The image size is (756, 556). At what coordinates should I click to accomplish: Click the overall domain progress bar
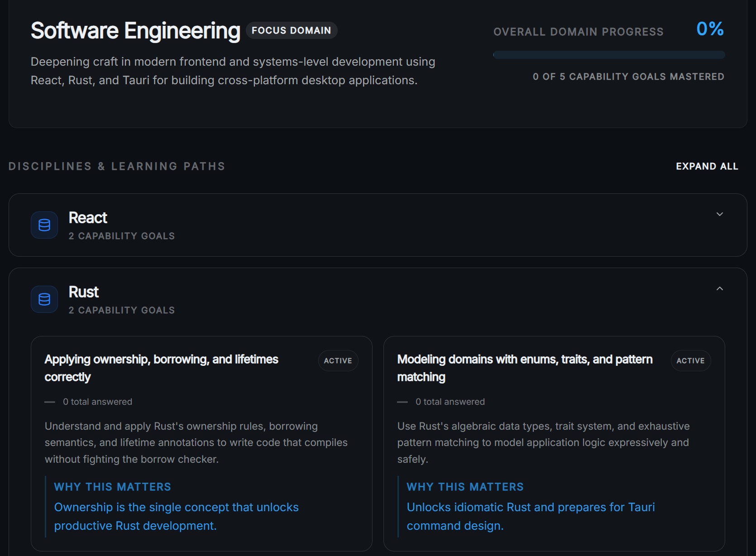tap(609, 55)
